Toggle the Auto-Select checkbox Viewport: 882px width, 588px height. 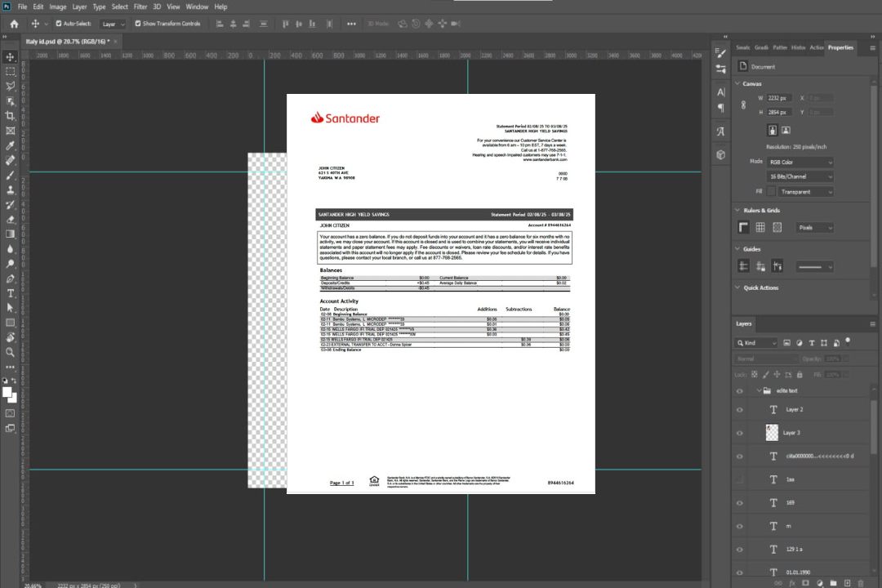point(59,24)
